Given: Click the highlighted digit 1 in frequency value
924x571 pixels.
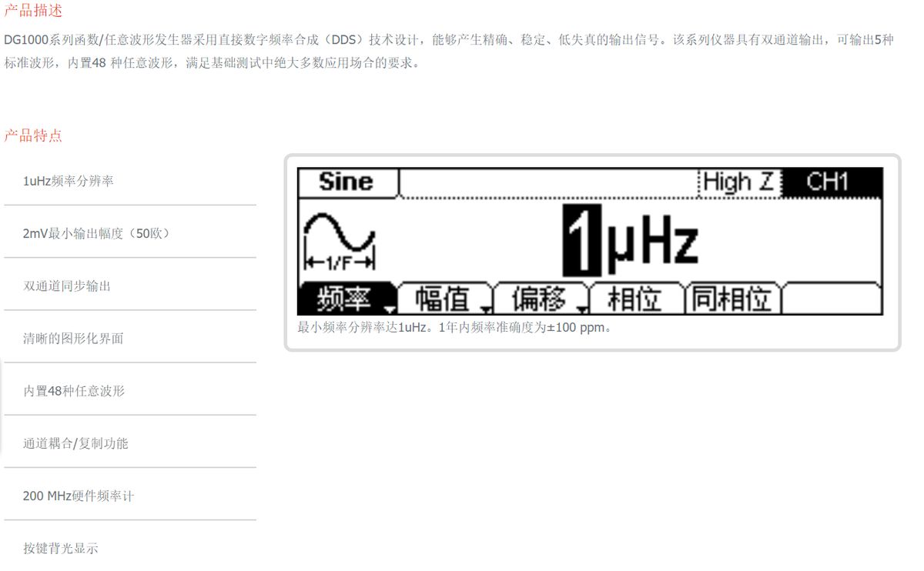Looking at the screenshot, I should pos(581,240).
